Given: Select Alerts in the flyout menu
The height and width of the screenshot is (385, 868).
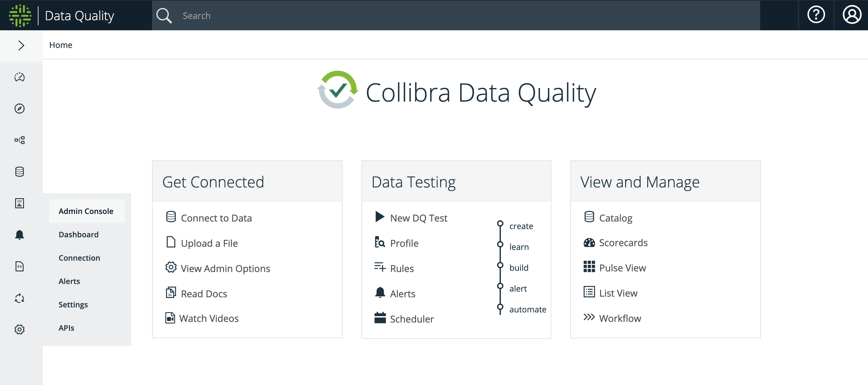Looking at the screenshot, I should (69, 281).
